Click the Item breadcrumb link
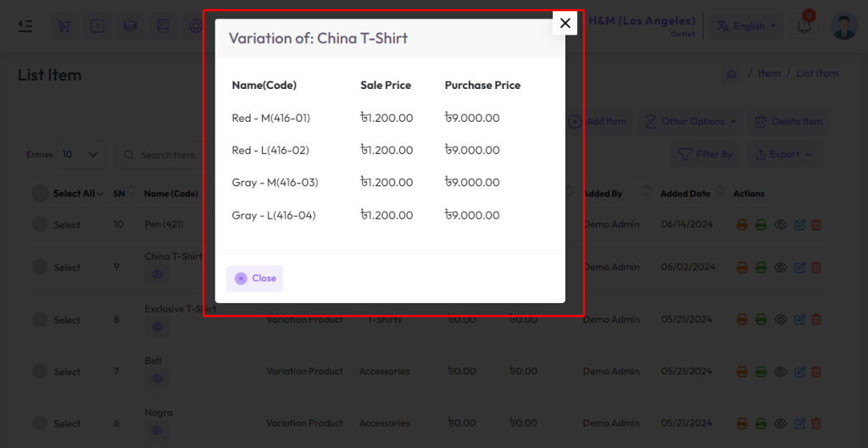Image resolution: width=868 pixels, height=448 pixels. [769, 74]
